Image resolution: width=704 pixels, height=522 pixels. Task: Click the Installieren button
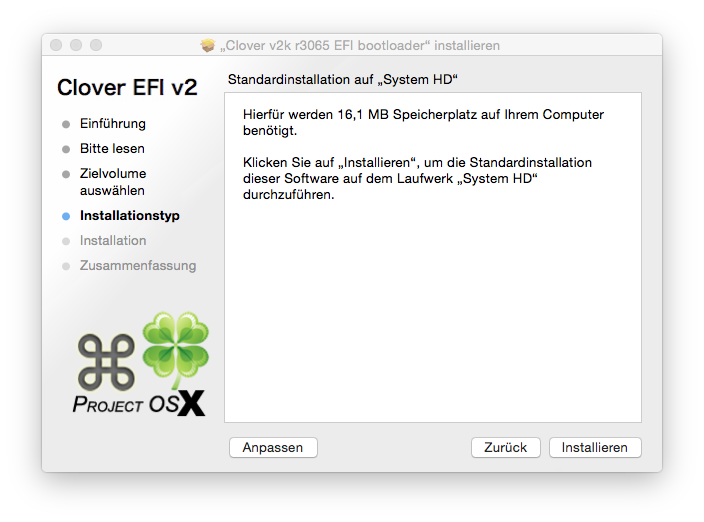595,447
